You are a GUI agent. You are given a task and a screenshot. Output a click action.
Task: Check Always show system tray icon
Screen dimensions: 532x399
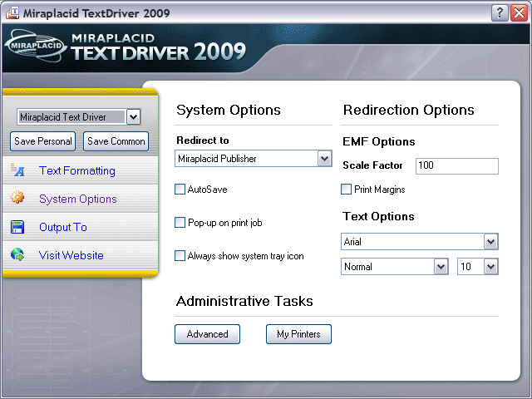coord(180,255)
